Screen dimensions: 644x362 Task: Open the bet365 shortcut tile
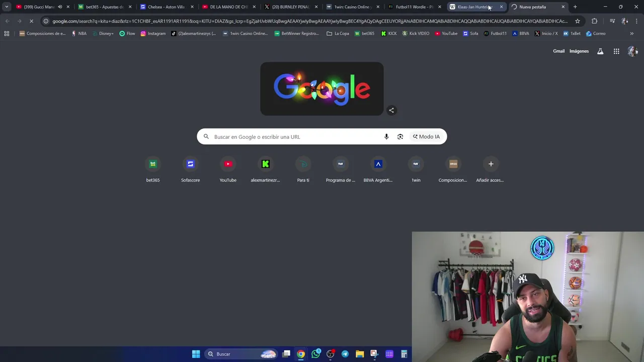tap(153, 170)
